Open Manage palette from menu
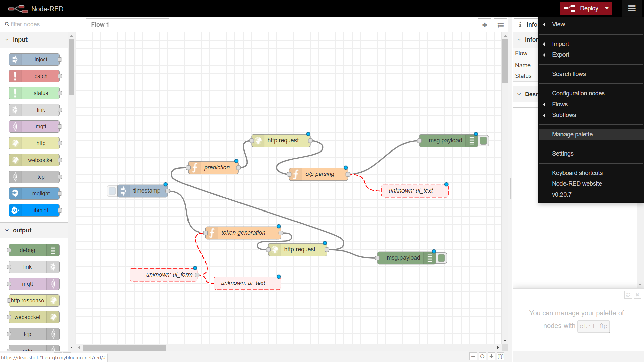The image size is (644, 362). point(591,134)
